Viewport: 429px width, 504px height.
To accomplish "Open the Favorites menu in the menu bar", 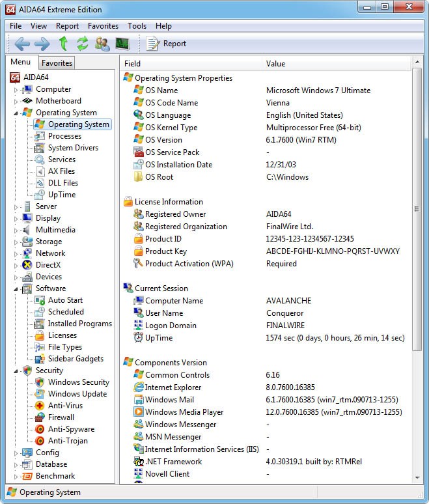I will 103,26.
